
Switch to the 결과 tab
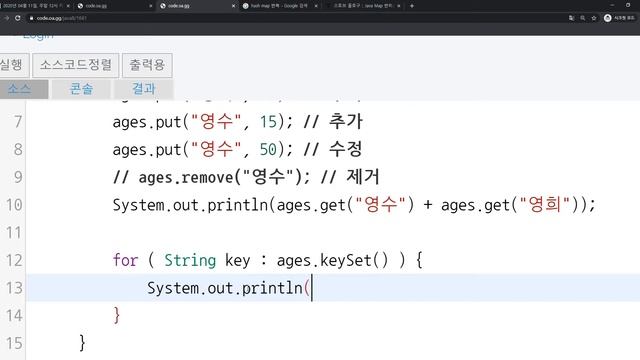click(144, 89)
